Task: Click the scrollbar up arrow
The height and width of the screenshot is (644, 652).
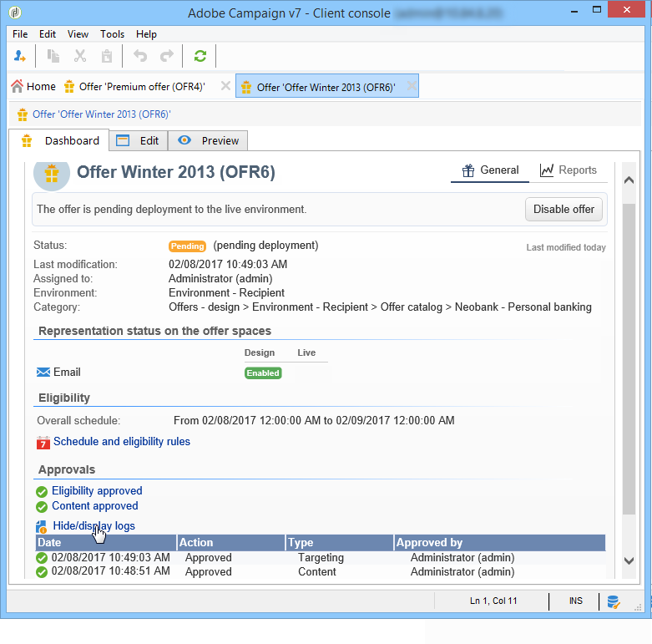Action: click(x=629, y=180)
